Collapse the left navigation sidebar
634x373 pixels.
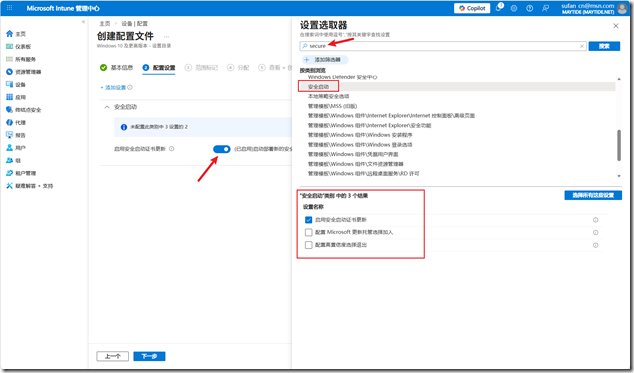(x=83, y=22)
